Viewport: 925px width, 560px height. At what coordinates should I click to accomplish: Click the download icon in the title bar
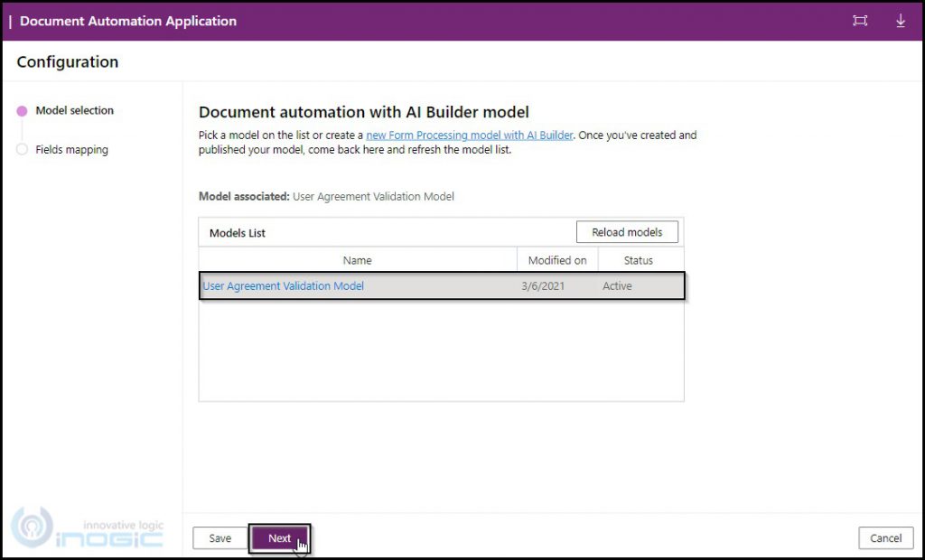click(900, 20)
